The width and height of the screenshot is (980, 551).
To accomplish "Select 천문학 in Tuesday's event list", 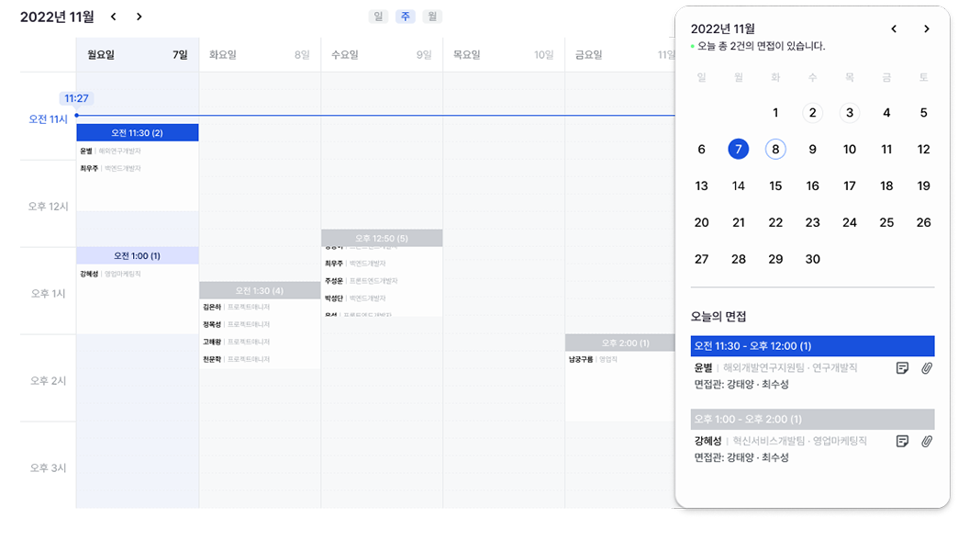I will pos(212,360).
